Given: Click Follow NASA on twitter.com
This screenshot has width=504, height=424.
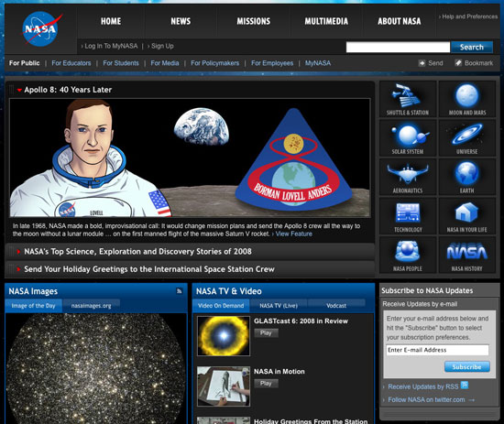Looking at the screenshot, I should [x=426, y=400].
